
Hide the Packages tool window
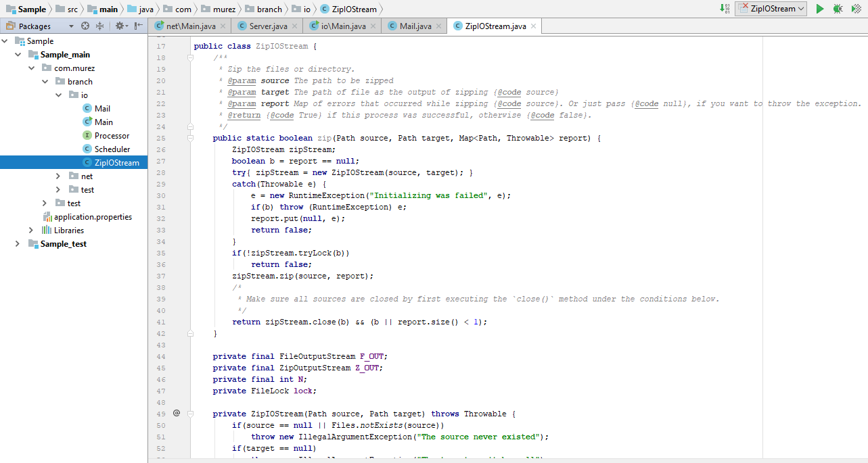click(x=139, y=26)
